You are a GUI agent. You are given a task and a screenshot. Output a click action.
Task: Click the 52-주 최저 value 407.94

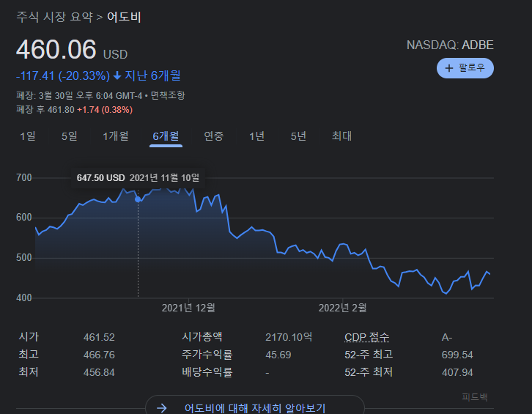click(x=457, y=372)
